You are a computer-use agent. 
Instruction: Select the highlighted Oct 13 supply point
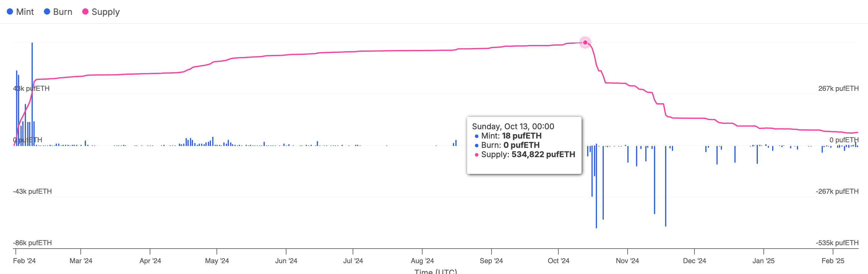tap(585, 42)
